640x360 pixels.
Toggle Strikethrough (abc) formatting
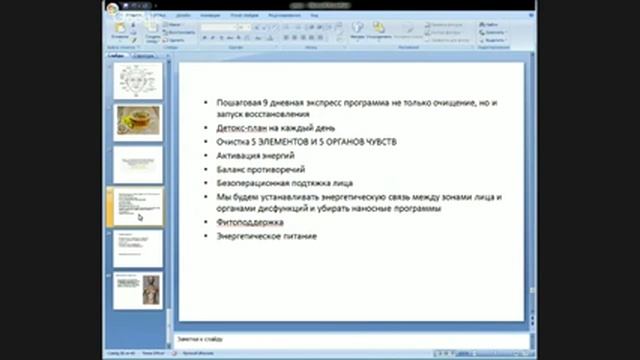230,38
